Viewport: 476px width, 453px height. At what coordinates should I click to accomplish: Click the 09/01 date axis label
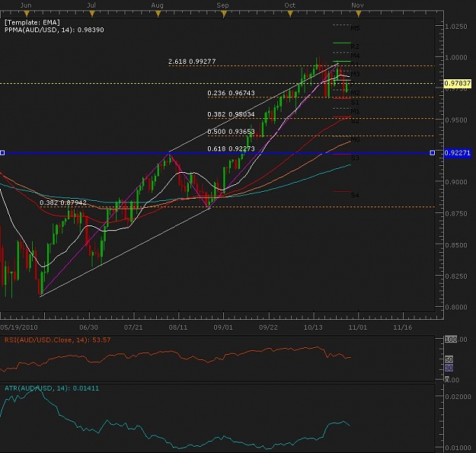223,327
